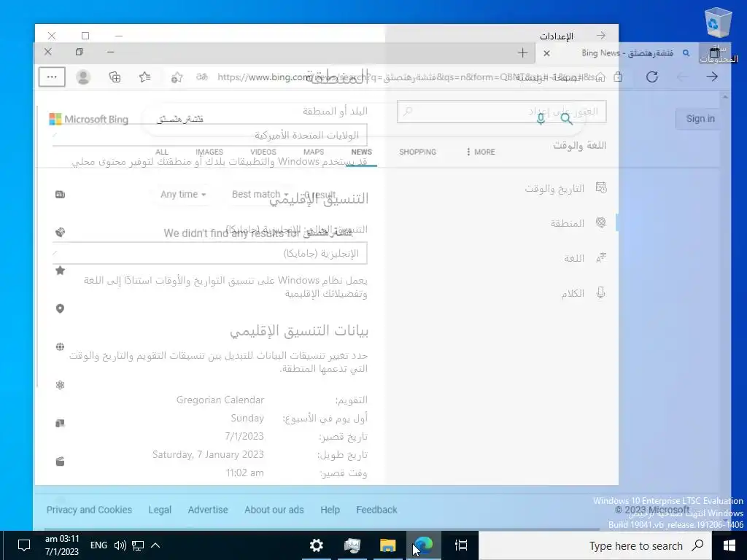Open the Action Center notification icon
The image size is (747, 560).
pyautogui.click(x=24, y=545)
